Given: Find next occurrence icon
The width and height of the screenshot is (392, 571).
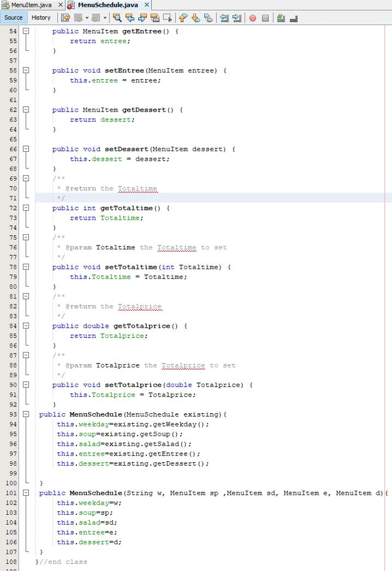Looking at the screenshot, I should click(x=142, y=18).
